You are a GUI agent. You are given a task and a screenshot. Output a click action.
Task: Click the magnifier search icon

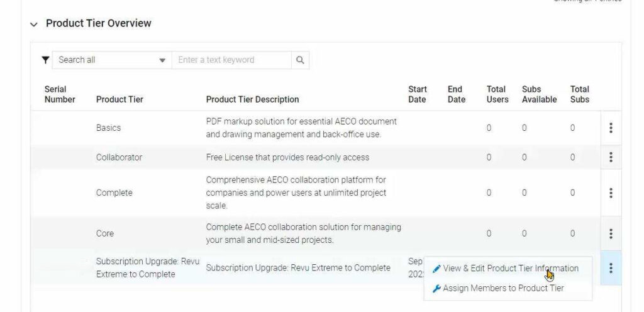[x=300, y=60]
